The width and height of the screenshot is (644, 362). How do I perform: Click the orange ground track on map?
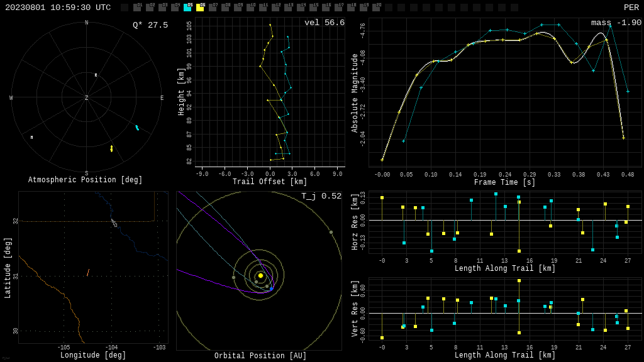pyautogui.click(x=88, y=273)
